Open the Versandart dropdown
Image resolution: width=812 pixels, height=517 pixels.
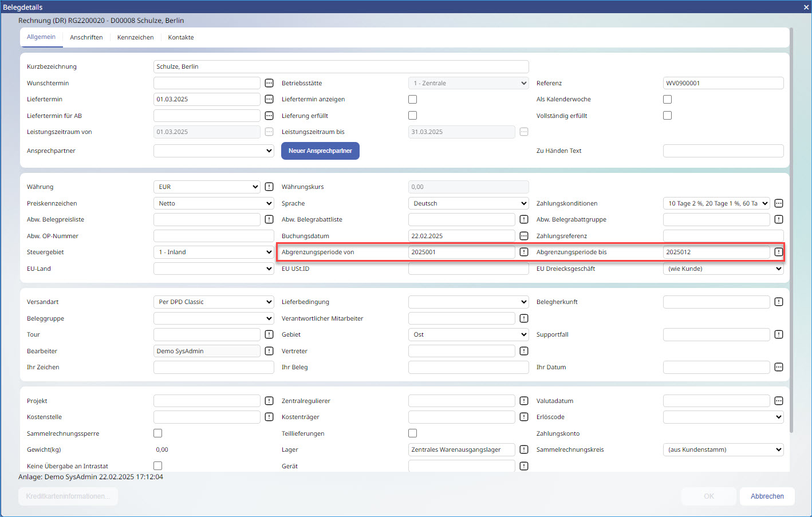pyautogui.click(x=214, y=302)
